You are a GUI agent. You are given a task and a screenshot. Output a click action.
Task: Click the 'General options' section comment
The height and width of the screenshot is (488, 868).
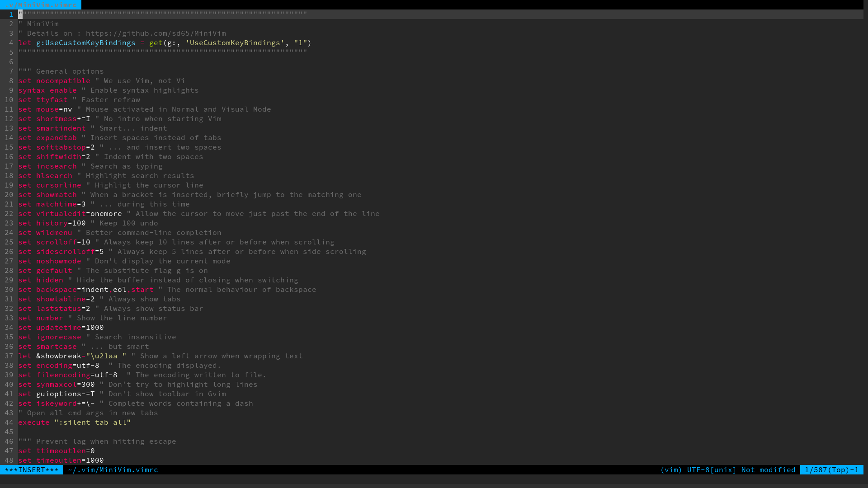[x=70, y=71]
